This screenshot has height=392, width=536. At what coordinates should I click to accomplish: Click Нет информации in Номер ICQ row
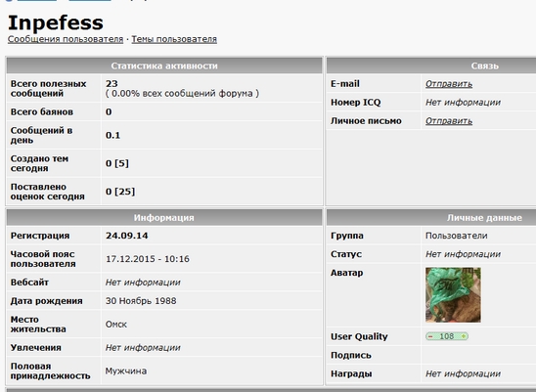463,103
